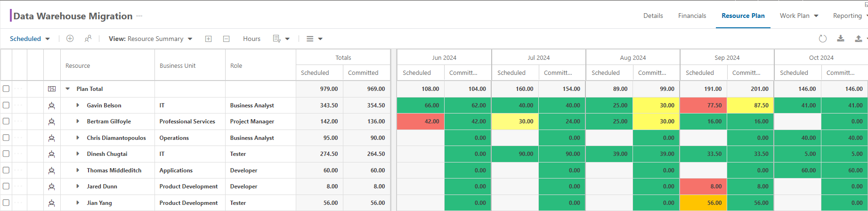
Task: Check the Jian Yang row checkbox
Action: 6,203
